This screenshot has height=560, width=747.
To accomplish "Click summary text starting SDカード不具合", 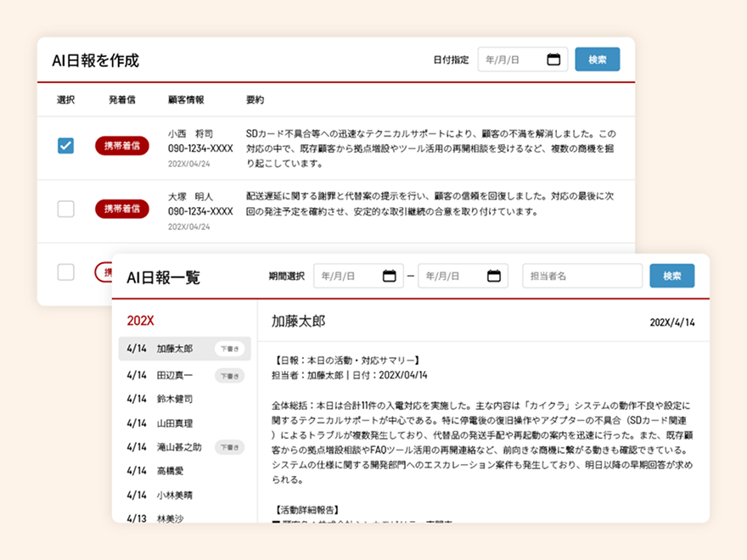I will click(x=430, y=148).
